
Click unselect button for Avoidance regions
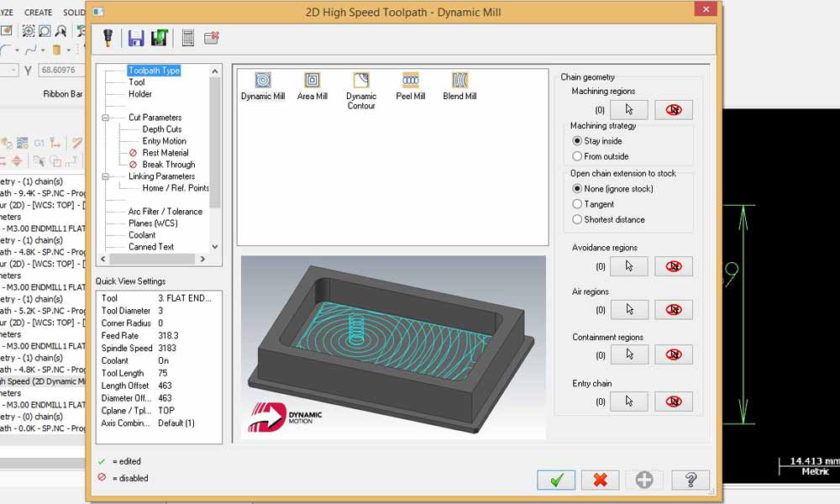tap(674, 266)
